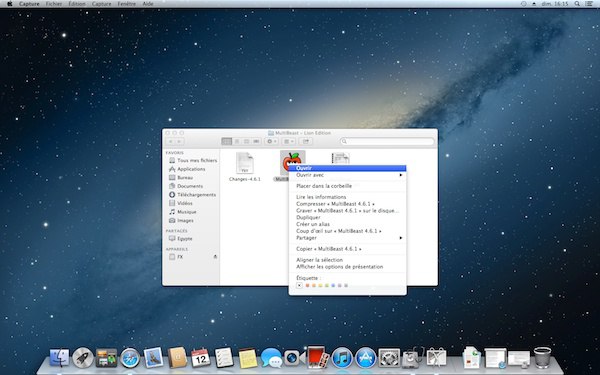Open Spotlight magnifier in menu bar
Image resolution: width=600 pixels, height=375 pixels.
tap(577, 4)
